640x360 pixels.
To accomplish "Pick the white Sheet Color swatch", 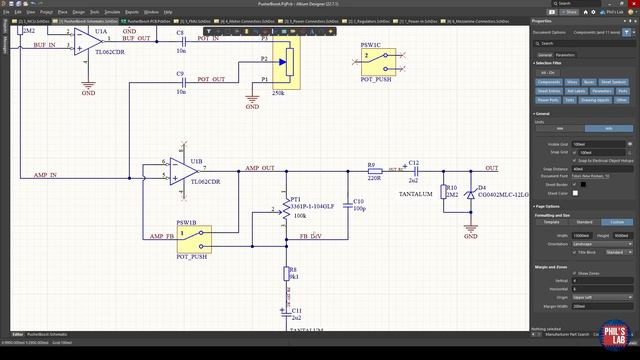I will point(575,193).
